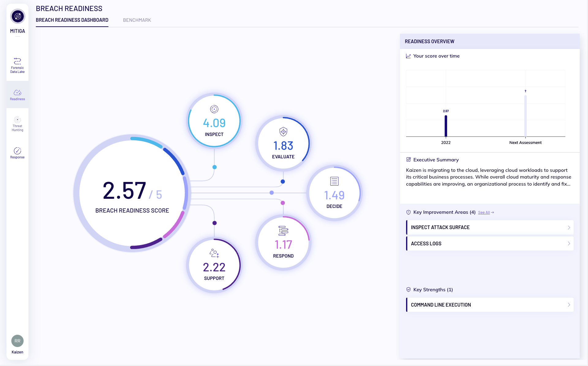
Task: Click the RR user avatar
Action: 17,341
